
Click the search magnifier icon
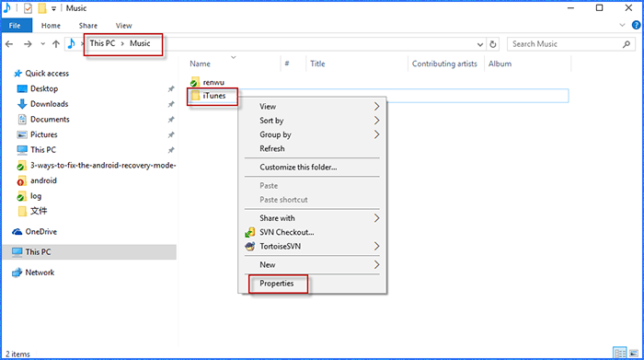coord(627,44)
